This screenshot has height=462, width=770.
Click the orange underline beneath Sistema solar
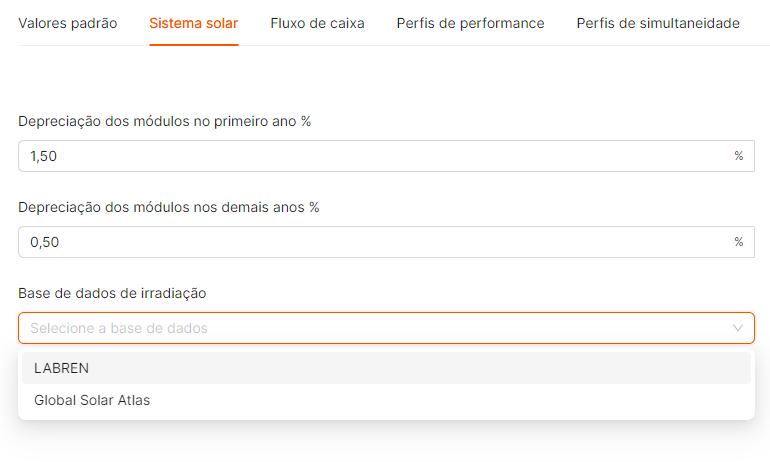pos(194,44)
